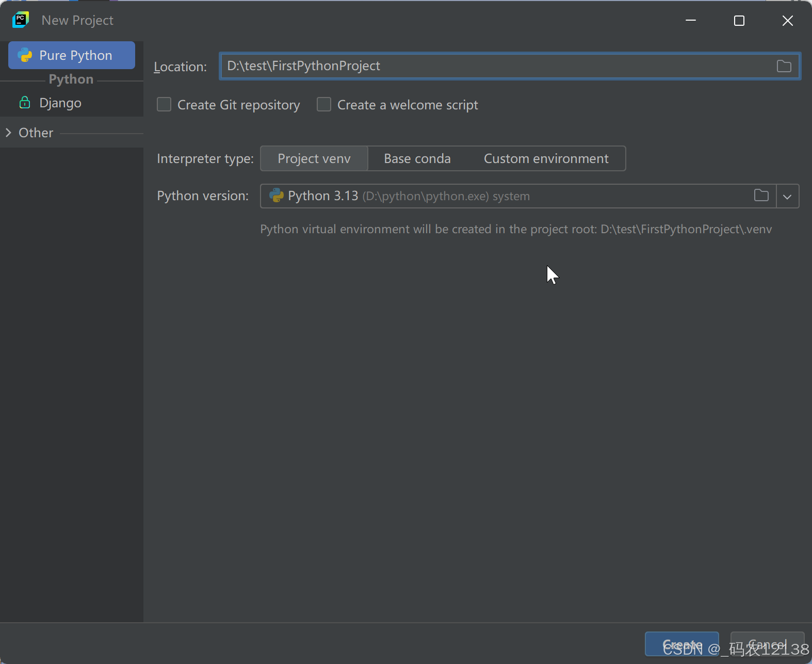The image size is (812, 664).
Task: Click the Cancel button
Action: click(767, 644)
